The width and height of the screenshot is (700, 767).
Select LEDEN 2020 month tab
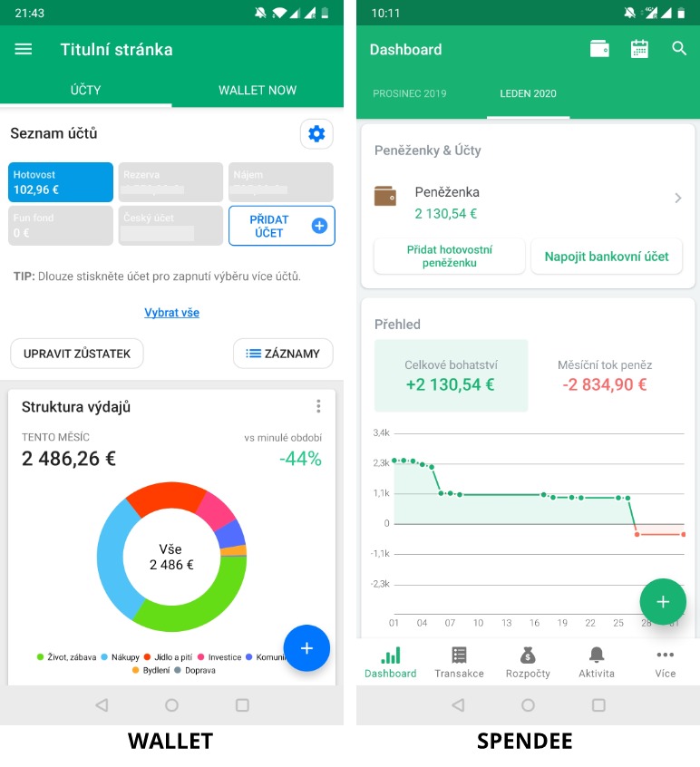tap(528, 93)
